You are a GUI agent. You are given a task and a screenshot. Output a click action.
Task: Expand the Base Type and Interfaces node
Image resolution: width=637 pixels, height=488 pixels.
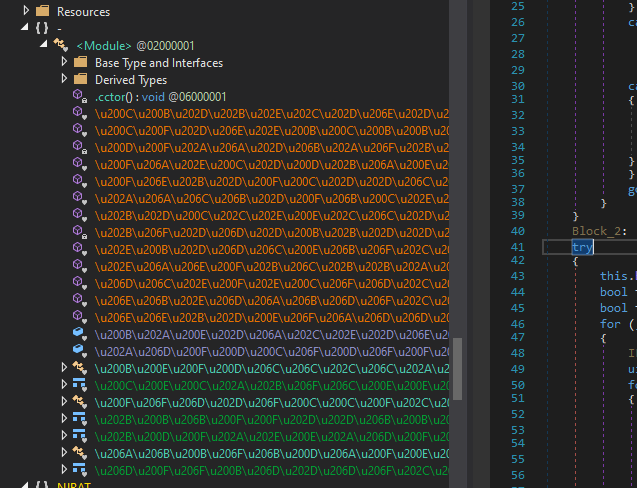click(x=64, y=62)
